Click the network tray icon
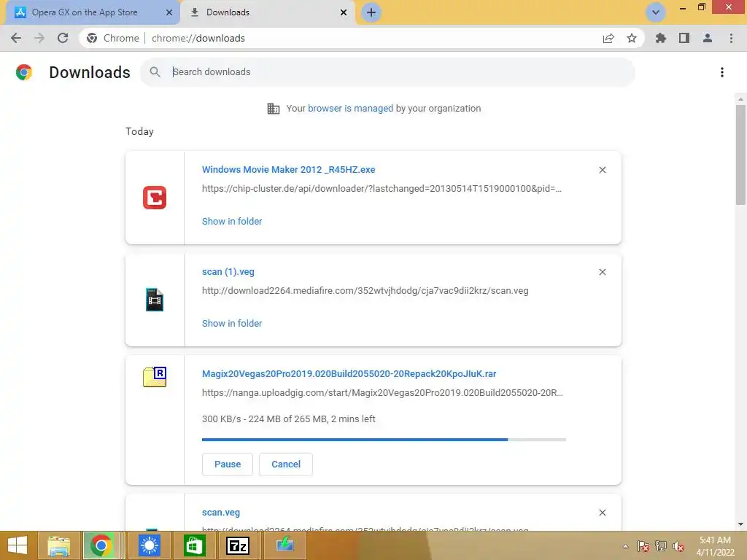The image size is (747, 560). click(660, 546)
